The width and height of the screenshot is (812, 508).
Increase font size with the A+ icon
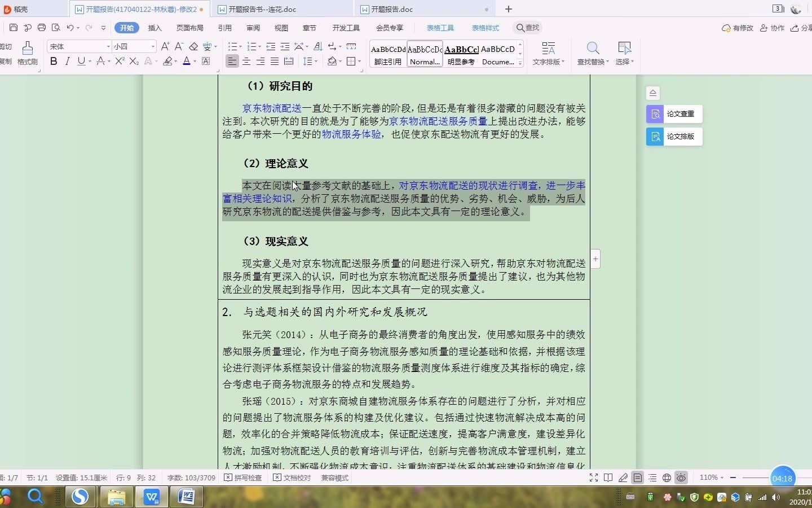[165, 46]
